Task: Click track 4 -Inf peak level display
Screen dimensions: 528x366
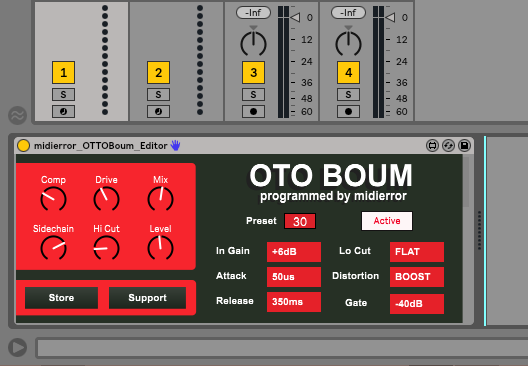Action: [349, 13]
